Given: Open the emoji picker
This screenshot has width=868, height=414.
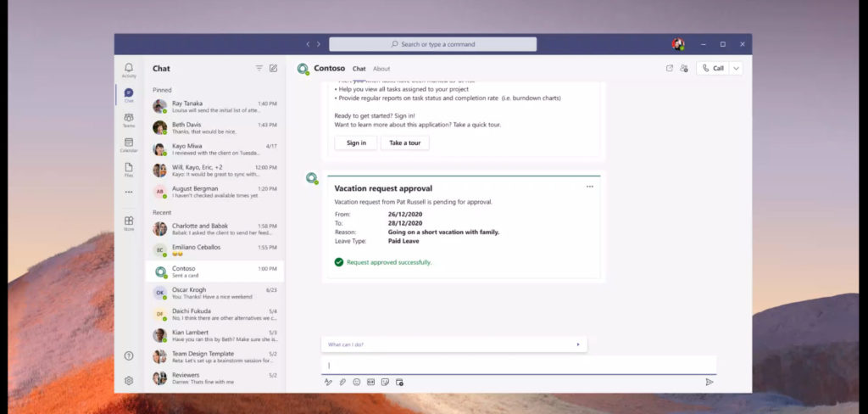Looking at the screenshot, I should click(357, 383).
